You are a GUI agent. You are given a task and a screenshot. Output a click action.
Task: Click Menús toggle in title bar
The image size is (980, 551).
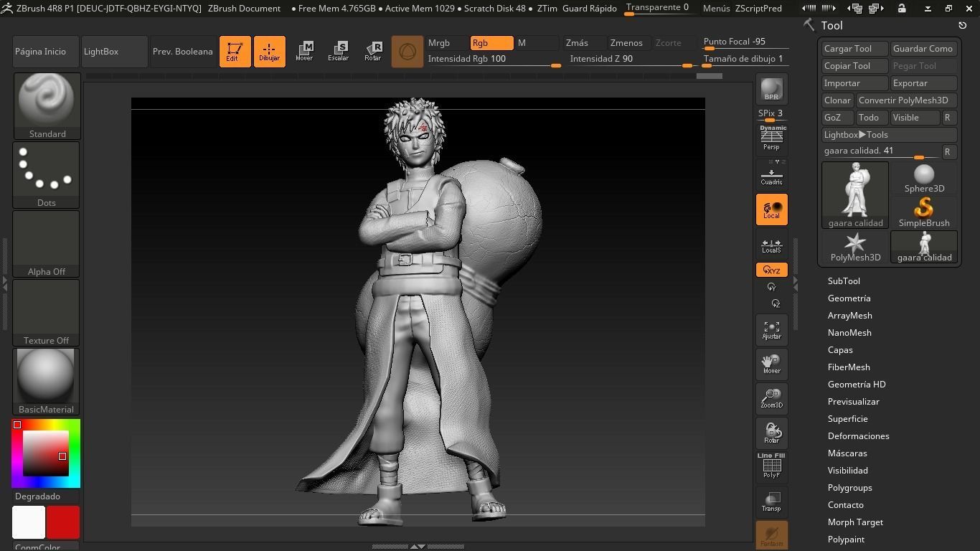(717, 9)
